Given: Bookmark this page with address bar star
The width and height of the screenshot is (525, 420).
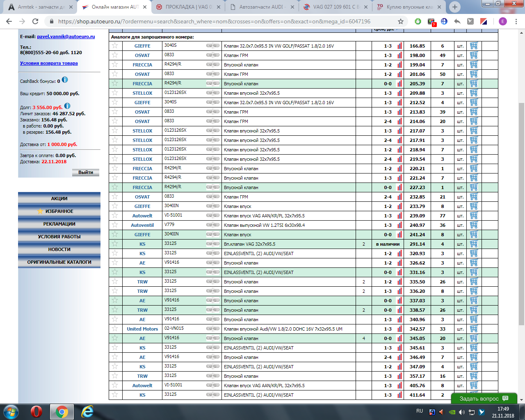Looking at the screenshot, I should click(x=400, y=21).
